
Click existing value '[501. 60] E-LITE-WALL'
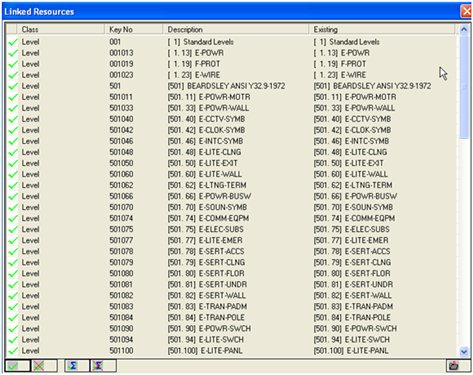tap(351, 174)
